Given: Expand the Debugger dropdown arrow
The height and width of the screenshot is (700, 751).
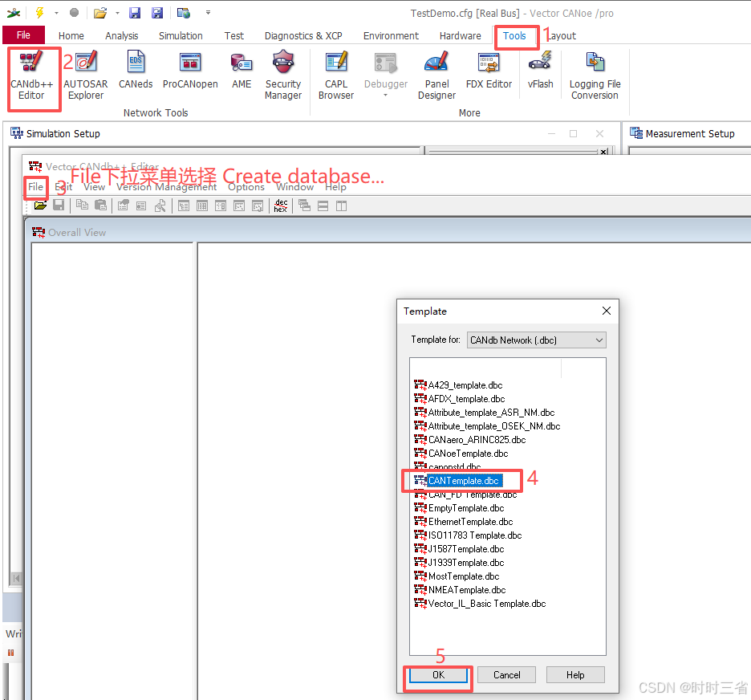Looking at the screenshot, I should 386,96.
